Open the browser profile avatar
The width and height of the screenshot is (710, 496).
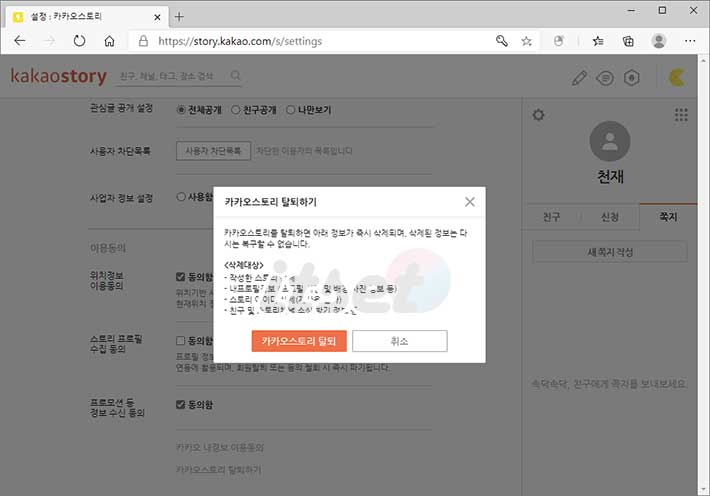click(658, 41)
